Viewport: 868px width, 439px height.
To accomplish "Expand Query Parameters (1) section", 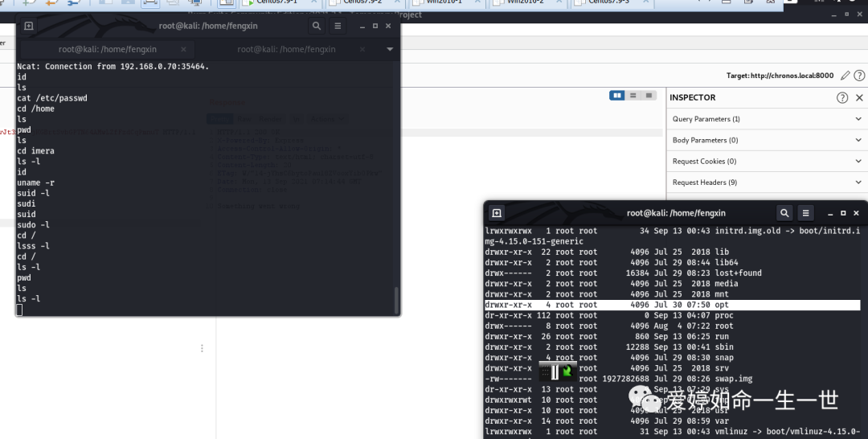I will [x=767, y=119].
